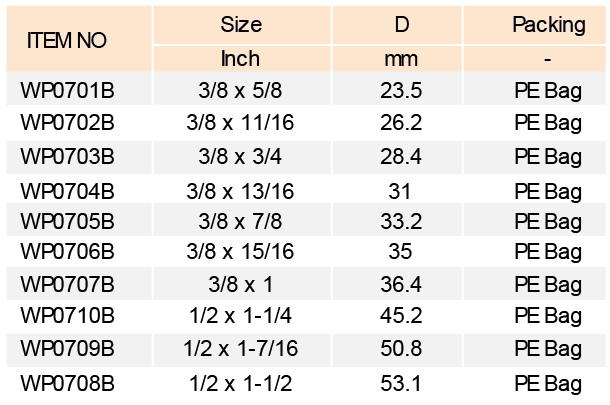Click the ITEM NO column header
610x405 pixels.
(x=67, y=42)
